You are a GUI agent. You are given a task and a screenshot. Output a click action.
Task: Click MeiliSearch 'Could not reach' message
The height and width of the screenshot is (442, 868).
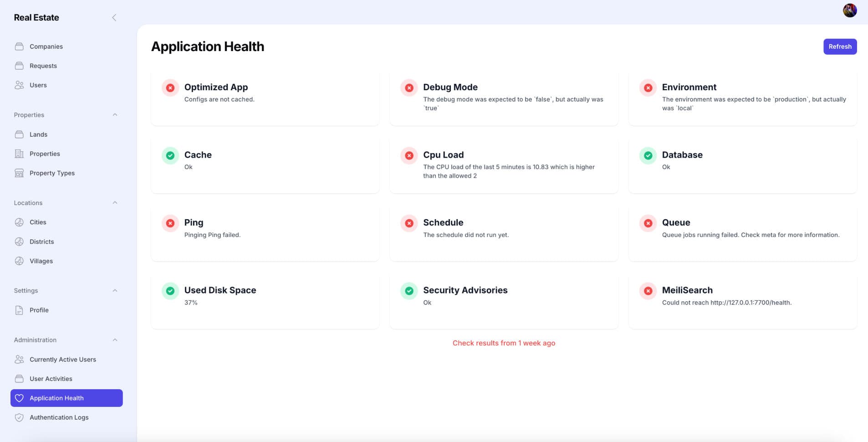(727, 303)
